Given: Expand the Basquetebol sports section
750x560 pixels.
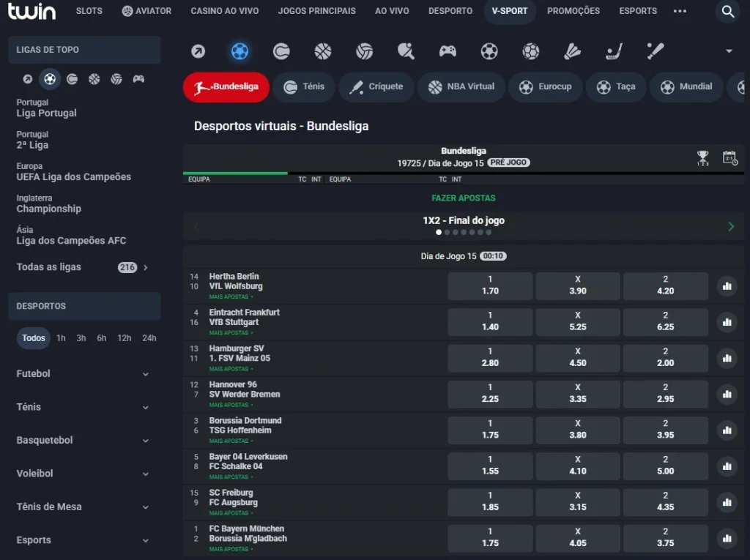Looking at the screenshot, I should 83,441.
